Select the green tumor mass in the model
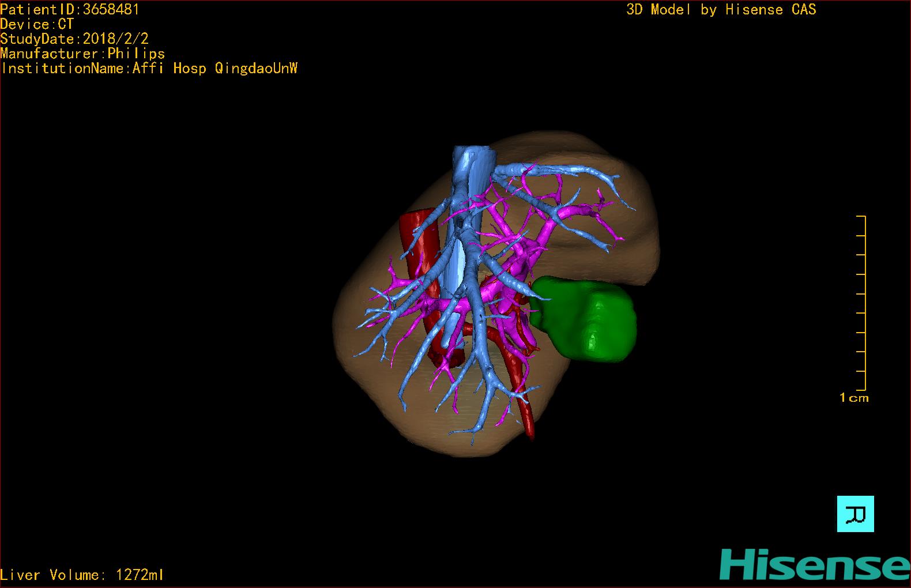911x588 pixels. (x=584, y=319)
